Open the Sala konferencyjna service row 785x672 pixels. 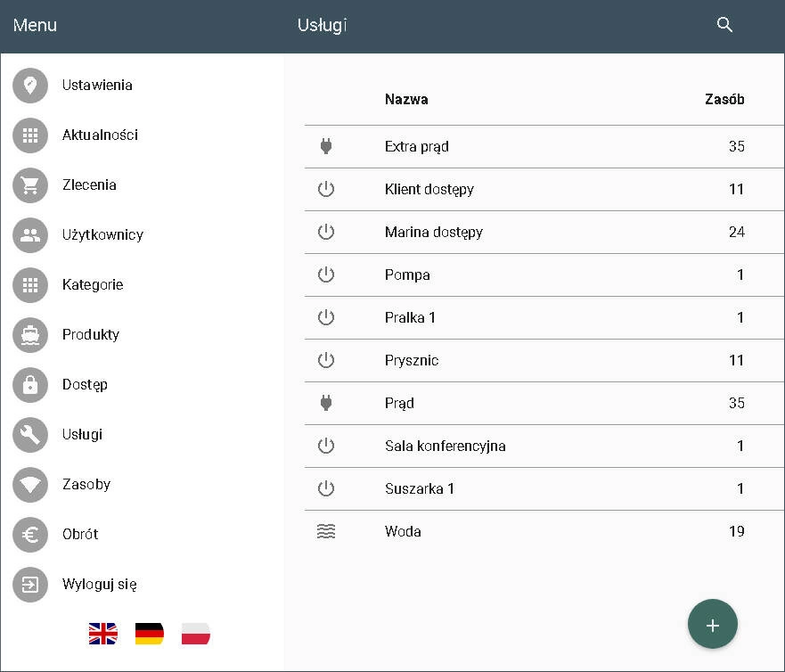445,446
